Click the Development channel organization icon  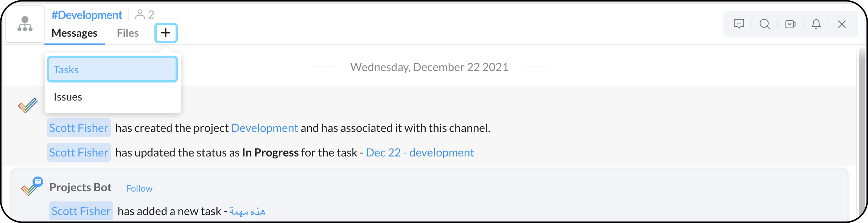[25, 24]
